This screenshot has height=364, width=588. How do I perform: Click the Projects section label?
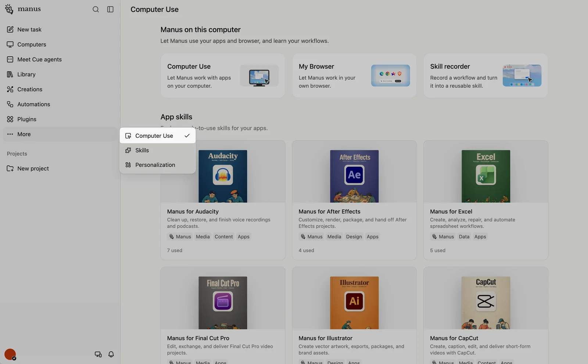point(17,154)
